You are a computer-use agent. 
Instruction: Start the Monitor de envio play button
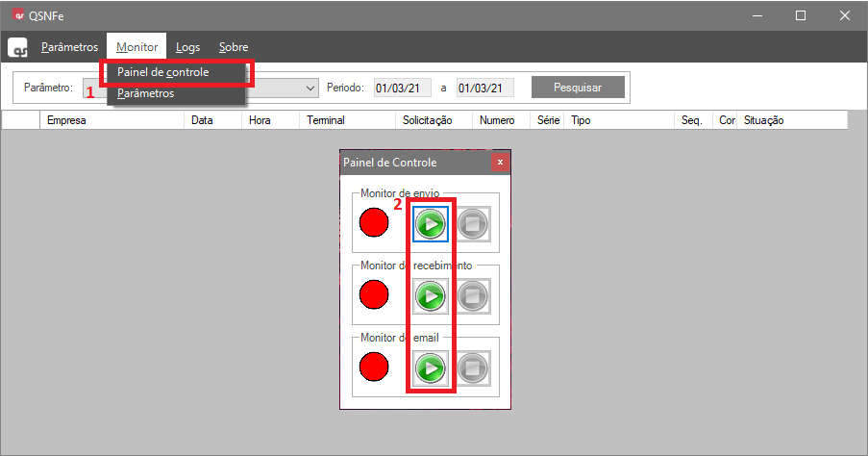(431, 224)
